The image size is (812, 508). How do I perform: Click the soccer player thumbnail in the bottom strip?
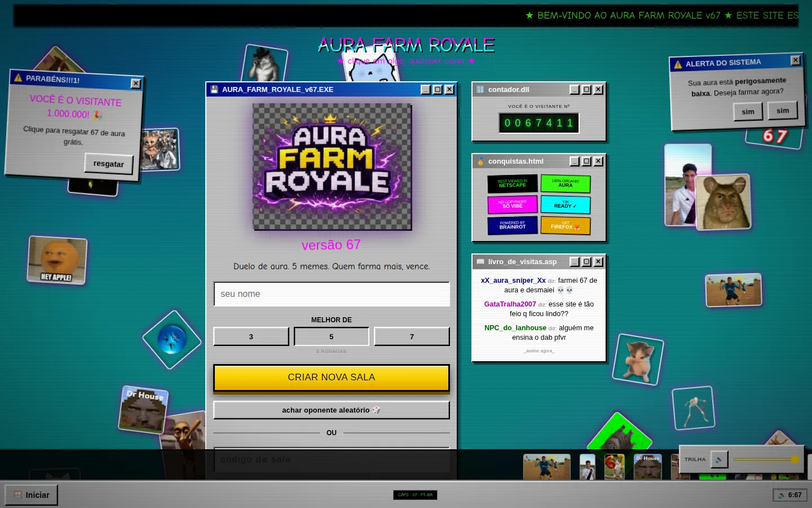546,467
